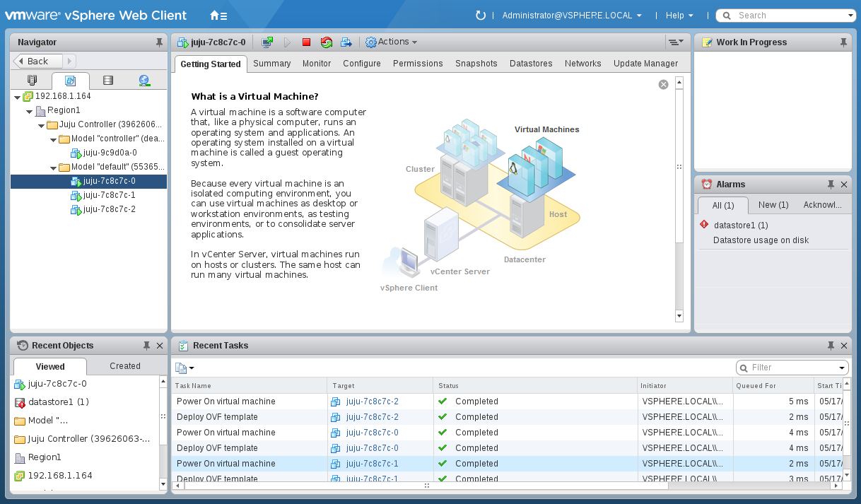The width and height of the screenshot is (861, 504).
Task: Open juju-7c8c7c-2 target link in Recent Tasks
Action: (372, 402)
